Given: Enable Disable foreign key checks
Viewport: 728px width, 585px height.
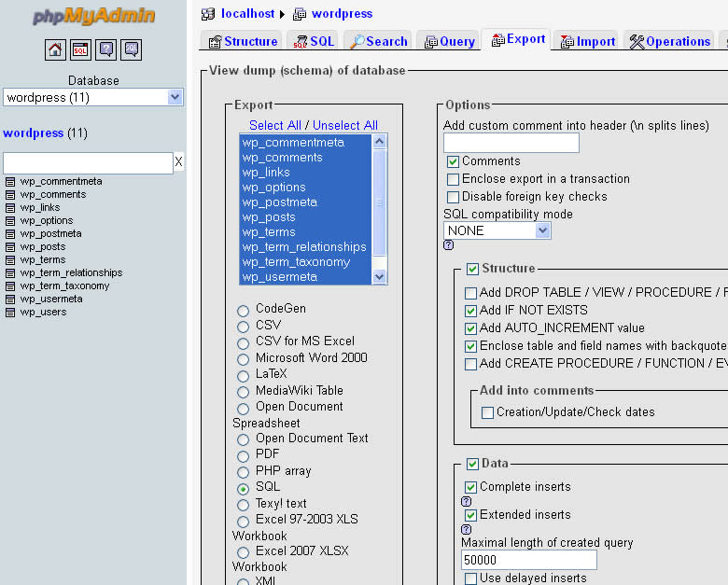Looking at the screenshot, I should (x=454, y=197).
